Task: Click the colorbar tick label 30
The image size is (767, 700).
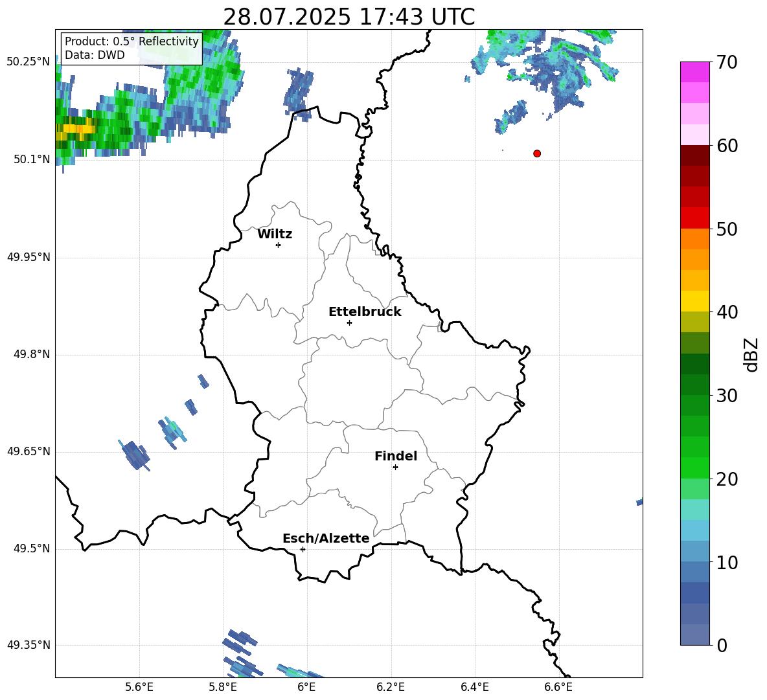Action: (x=727, y=396)
